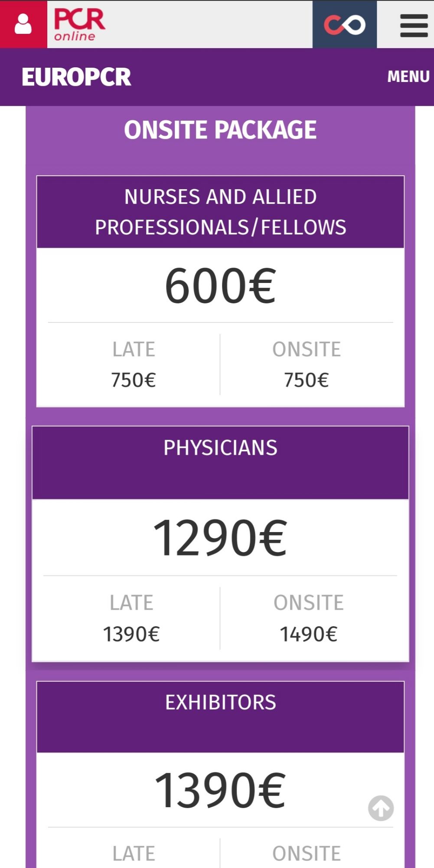Select the ONSITE PACKAGE heading

point(220,130)
